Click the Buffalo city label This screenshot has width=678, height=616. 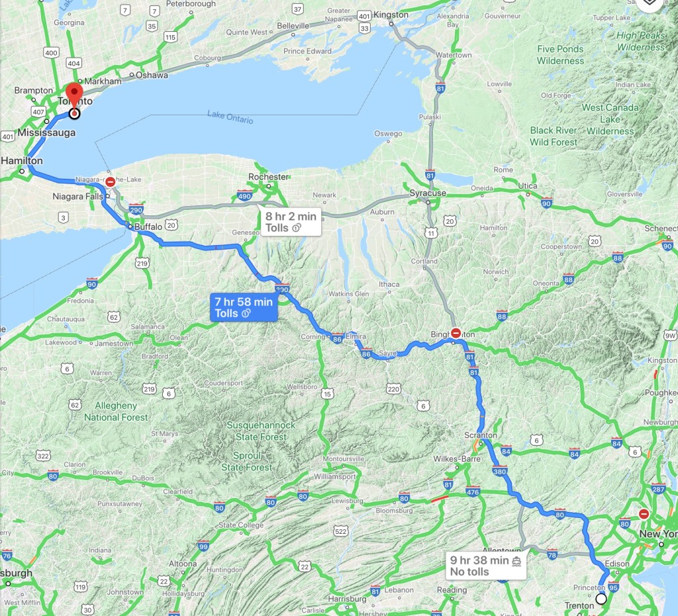tap(148, 227)
